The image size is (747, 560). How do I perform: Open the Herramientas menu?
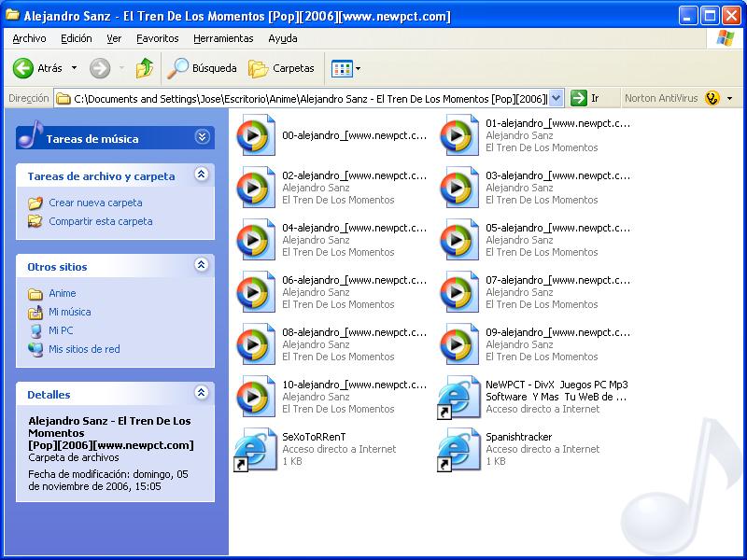pos(223,38)
